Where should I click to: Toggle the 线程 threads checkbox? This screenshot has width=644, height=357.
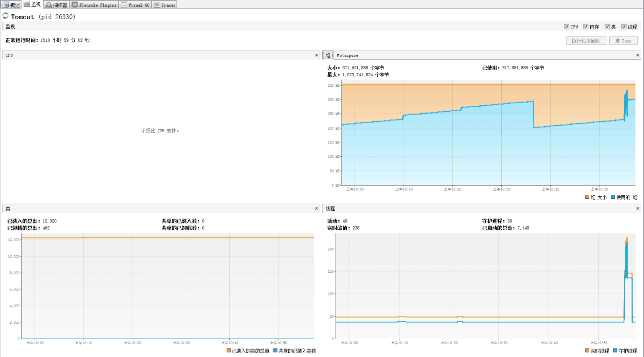click(x=624, y=27)
